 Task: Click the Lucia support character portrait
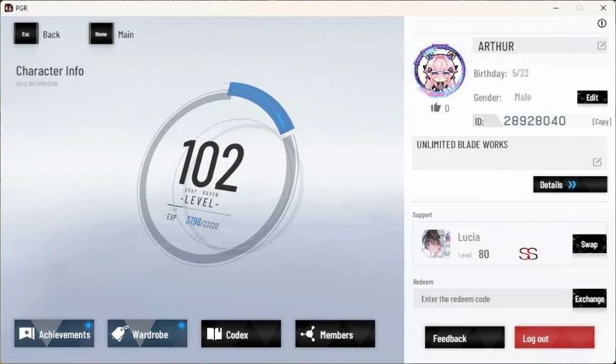(x=436, y=243)
